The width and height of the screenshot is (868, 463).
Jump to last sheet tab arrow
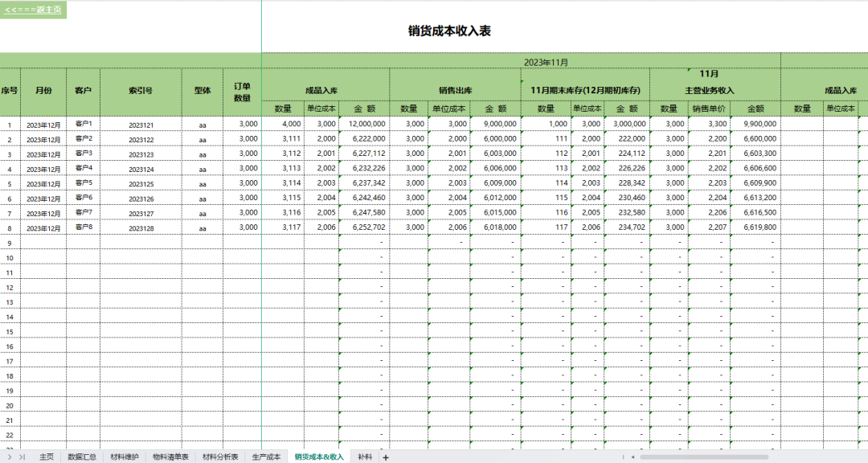[x=23, y=457]
